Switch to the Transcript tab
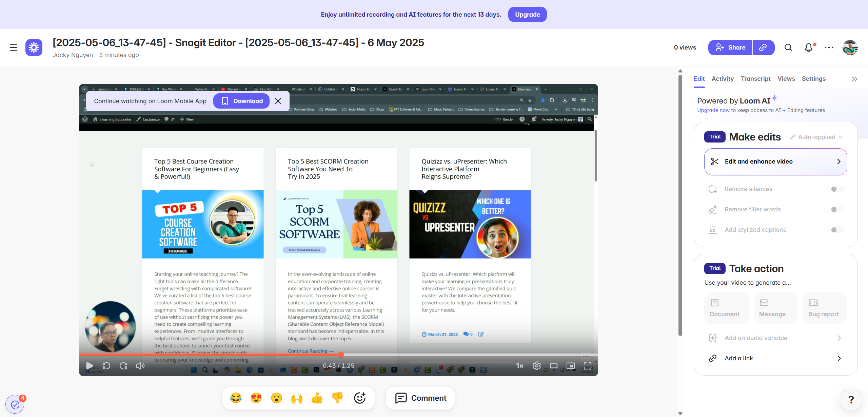Screen dimensions: 868x417 (755, 79)
